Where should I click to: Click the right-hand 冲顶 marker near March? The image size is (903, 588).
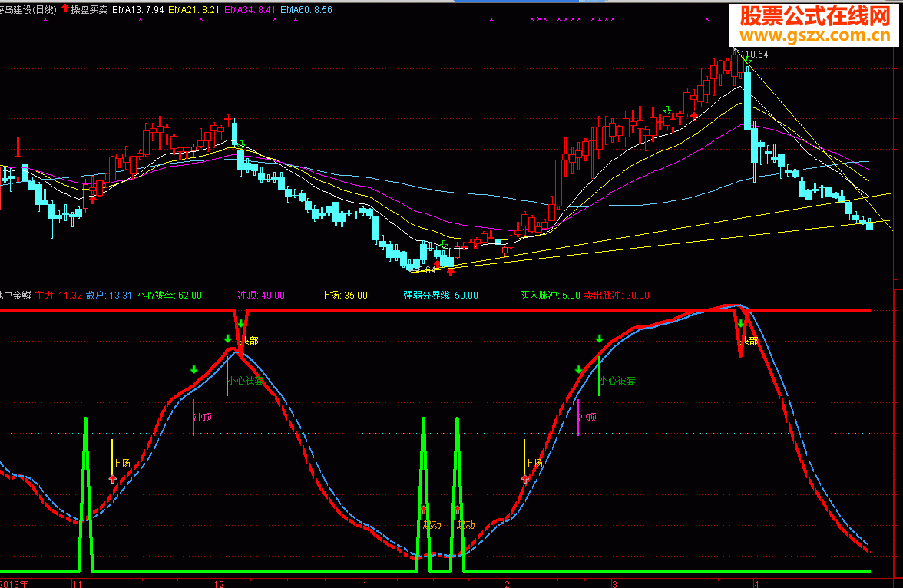[x=587, y=418]
